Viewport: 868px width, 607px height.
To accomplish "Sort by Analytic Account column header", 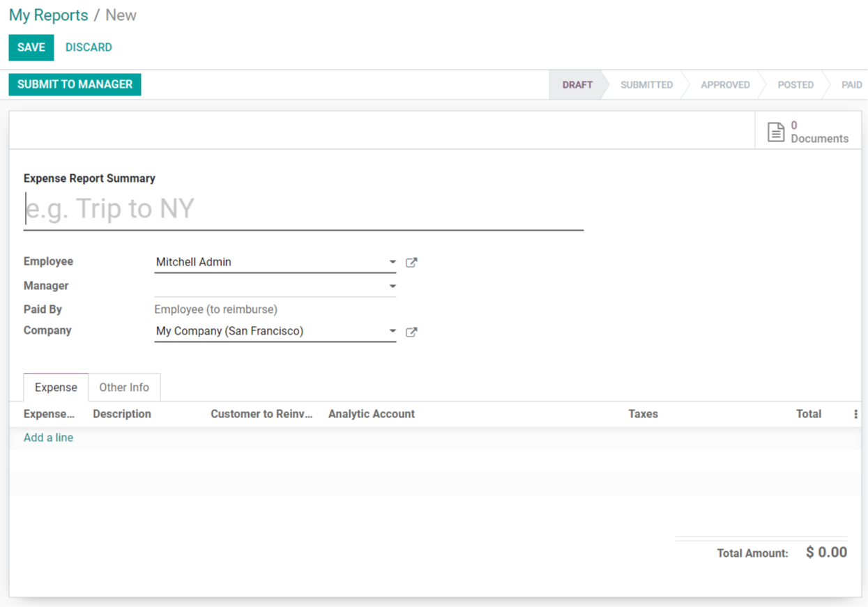I will coord(372,414).
